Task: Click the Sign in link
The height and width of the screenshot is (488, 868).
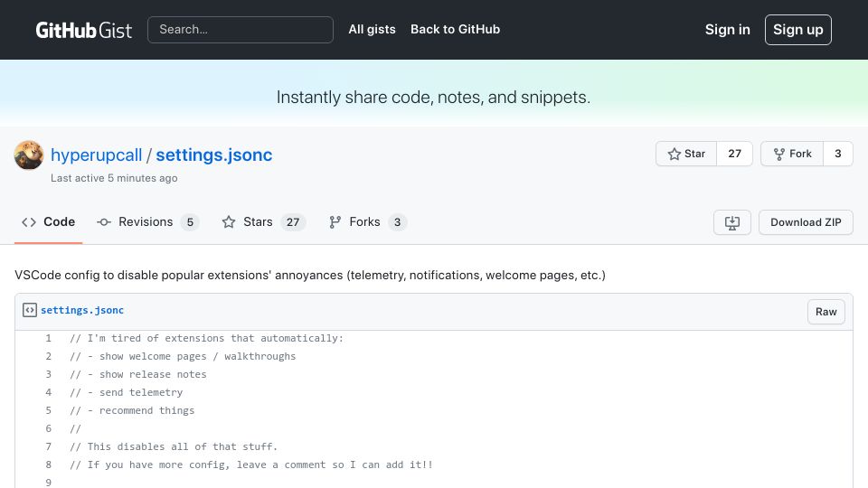Action: [727, 30]
